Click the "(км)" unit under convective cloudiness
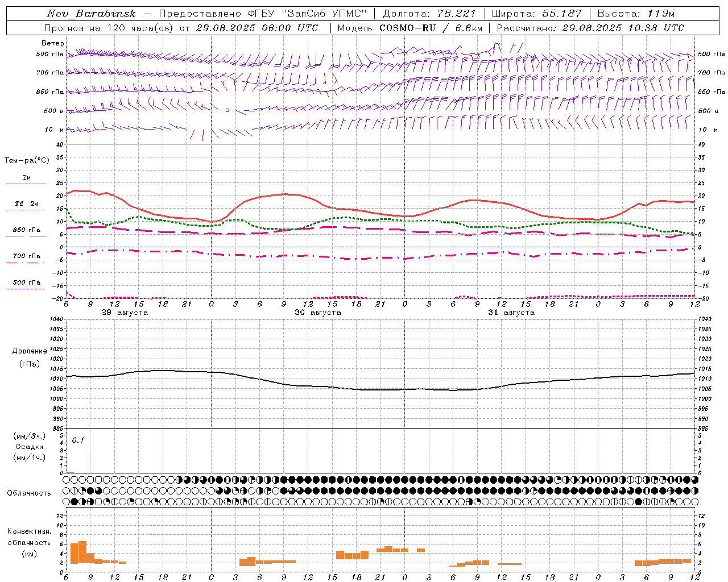This screenshot has width=728, height=582. pyautogui.click(x=29, y=554)
